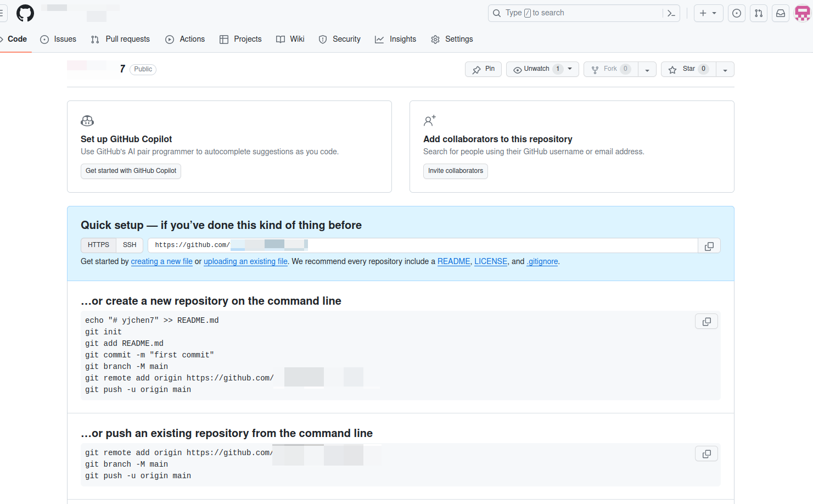
Task: Select SSH clone protocol
Action: (x=130, y=245)
